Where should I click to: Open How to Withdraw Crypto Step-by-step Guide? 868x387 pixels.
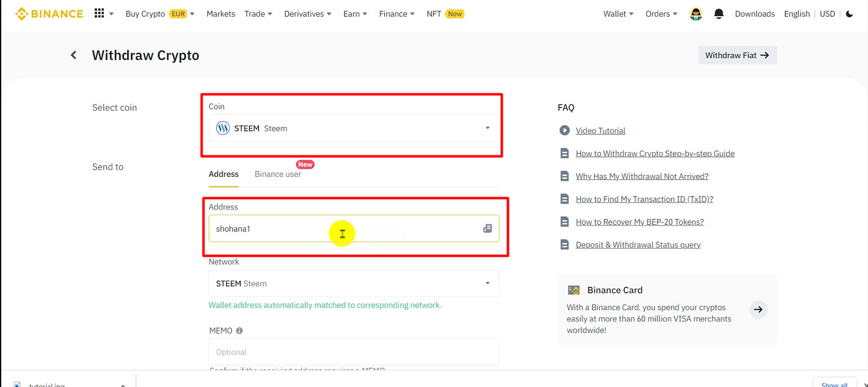tap(655, 154)
